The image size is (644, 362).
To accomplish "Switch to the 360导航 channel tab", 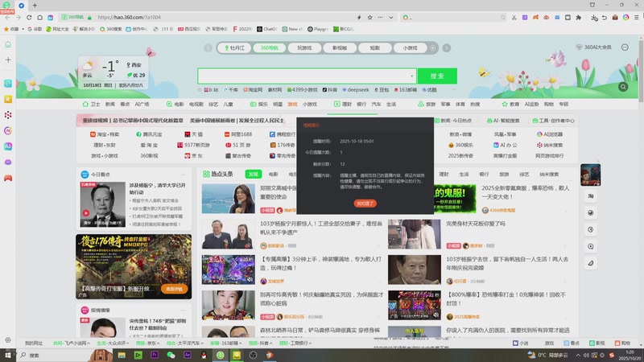I will pyautogui.click(x=270, y=48).
